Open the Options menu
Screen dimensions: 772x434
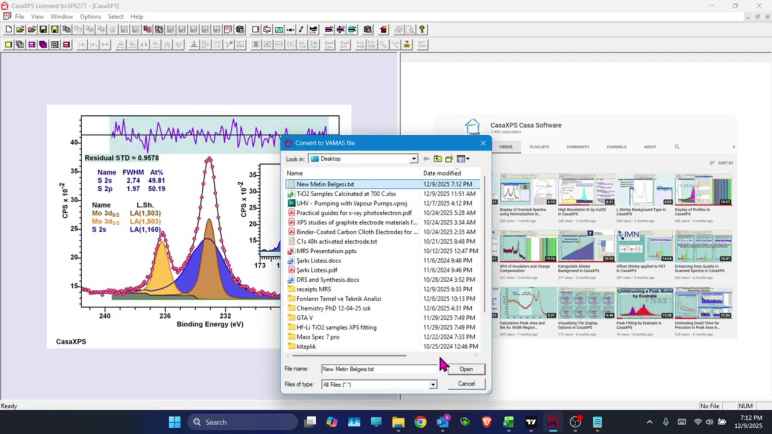tap(90, 17)
